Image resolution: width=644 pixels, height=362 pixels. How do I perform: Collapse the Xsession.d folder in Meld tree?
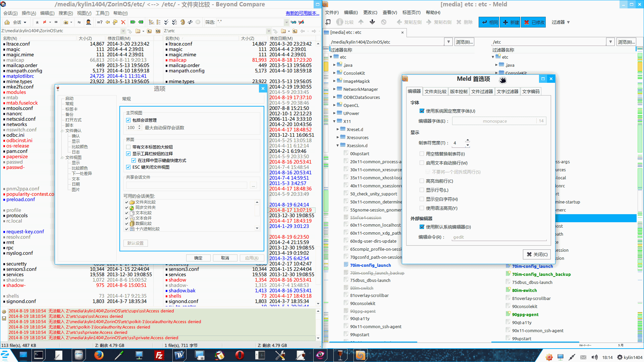[338, 145]
